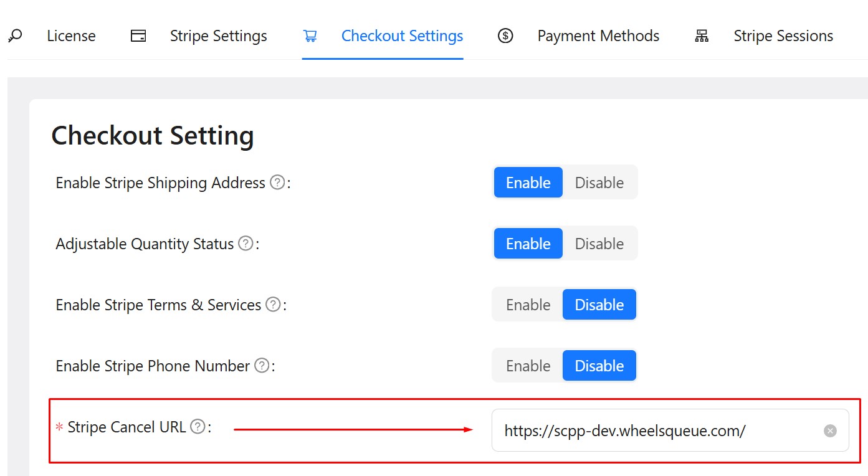The image size is (868, 476).
Task: Click the credit card icon for Stripe Settings
Action: [138, 36]
